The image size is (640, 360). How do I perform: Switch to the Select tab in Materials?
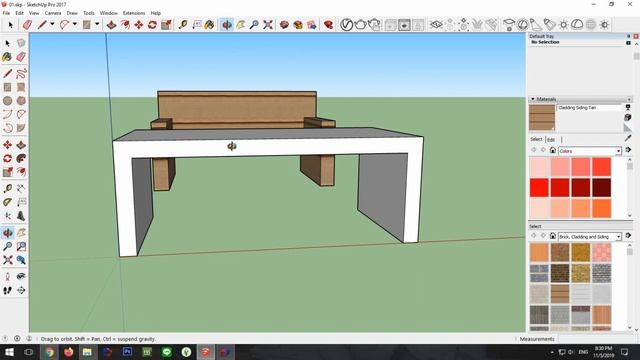click(536, 139)
